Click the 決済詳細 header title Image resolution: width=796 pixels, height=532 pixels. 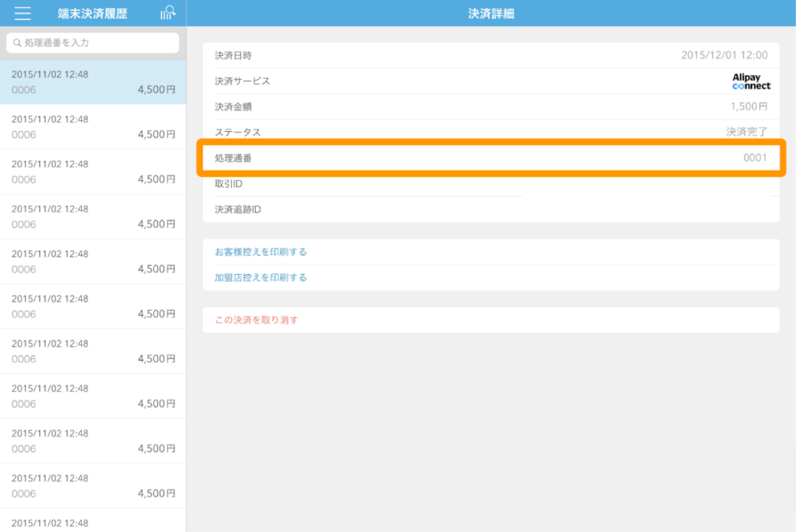point(491,14)
